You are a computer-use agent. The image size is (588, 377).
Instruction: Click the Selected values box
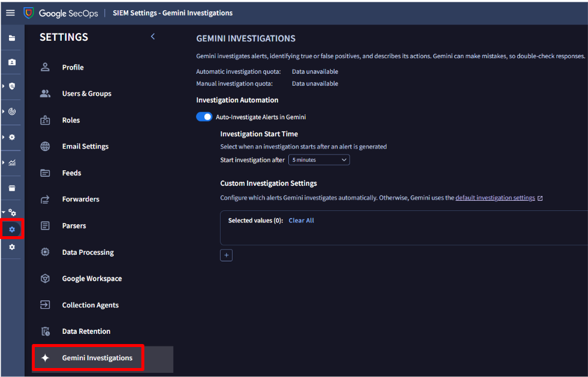(404, 228)
